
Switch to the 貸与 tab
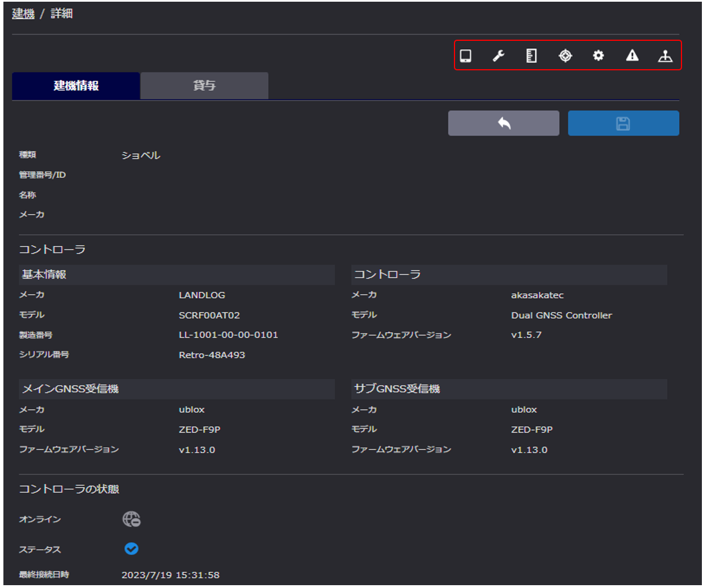click(x=204, y=86)
